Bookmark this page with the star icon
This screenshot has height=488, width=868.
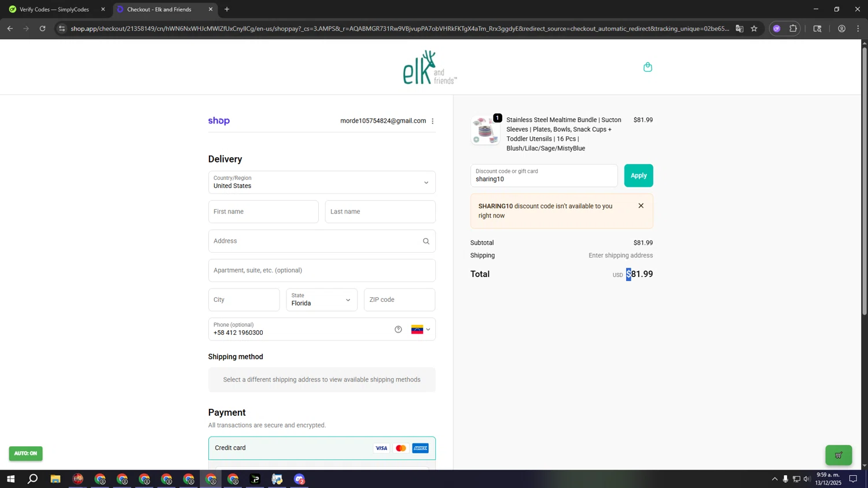(754, 28)
